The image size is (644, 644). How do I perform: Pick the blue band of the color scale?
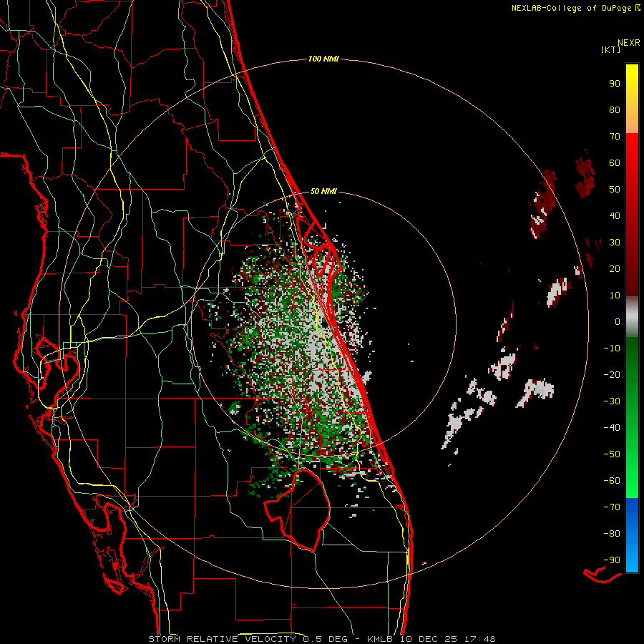(x=632, y=535)
